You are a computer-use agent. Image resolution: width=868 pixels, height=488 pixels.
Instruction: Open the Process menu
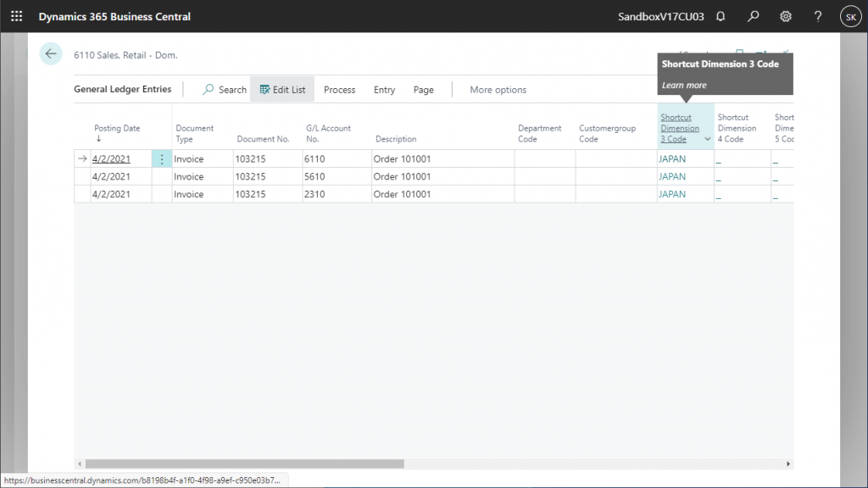339,90
